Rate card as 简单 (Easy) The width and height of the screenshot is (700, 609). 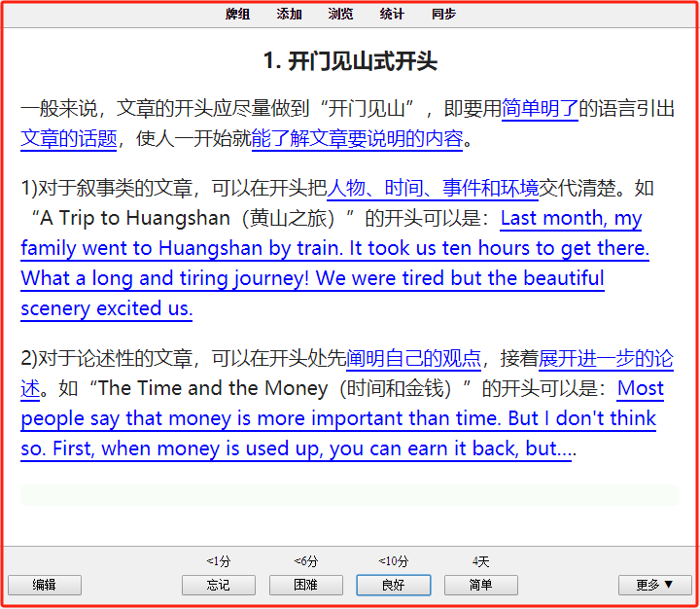click(481, 585)
